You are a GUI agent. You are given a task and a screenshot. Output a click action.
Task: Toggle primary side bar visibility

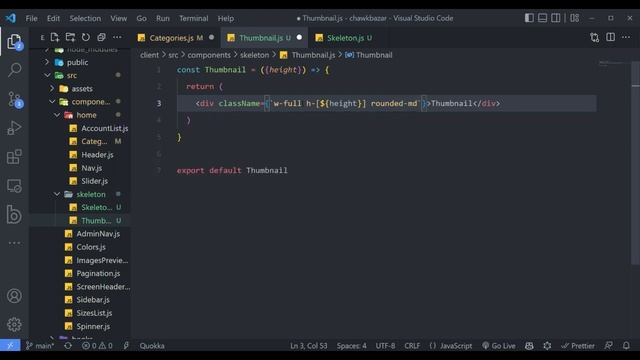click(x=529, y=18)
